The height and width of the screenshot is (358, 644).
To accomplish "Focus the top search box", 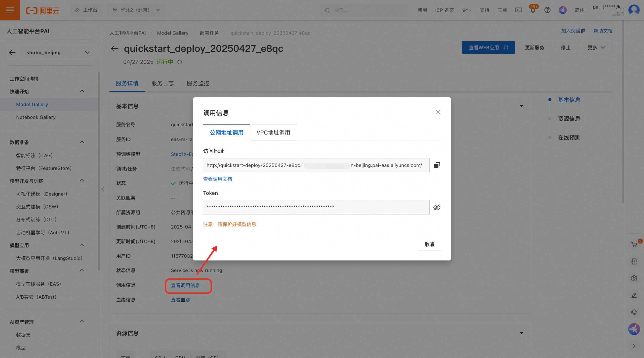I will (364, 10).
